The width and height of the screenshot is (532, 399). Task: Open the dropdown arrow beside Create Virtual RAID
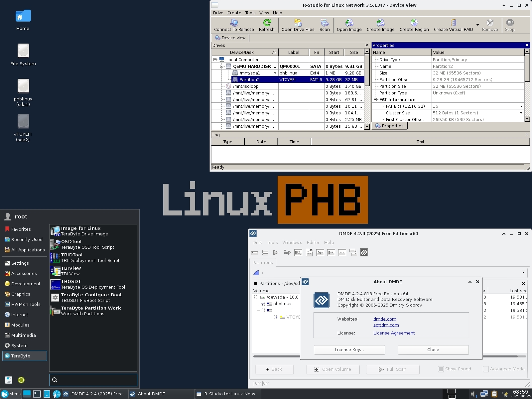coord(477,25)
